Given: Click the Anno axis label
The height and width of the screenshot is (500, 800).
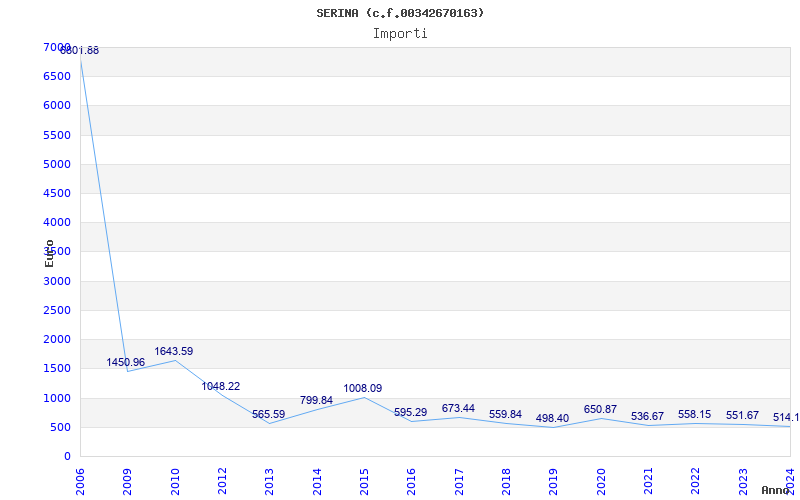Looking at the screenshot, I should (775, 490).
